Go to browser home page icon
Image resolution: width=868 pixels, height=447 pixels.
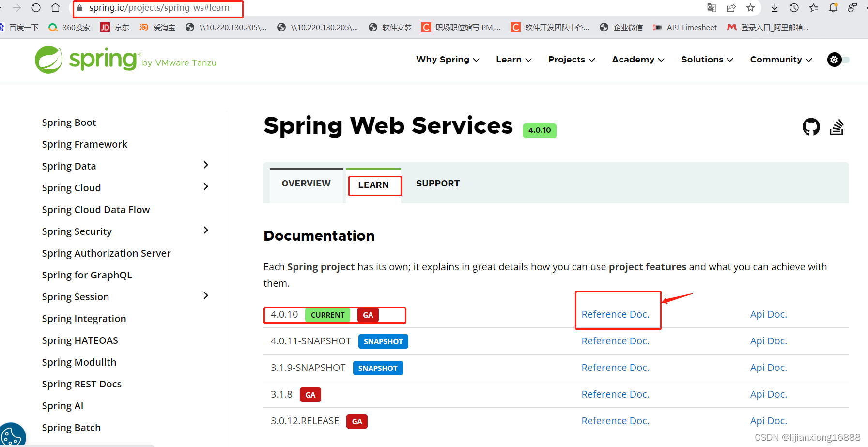click(56, 8)
